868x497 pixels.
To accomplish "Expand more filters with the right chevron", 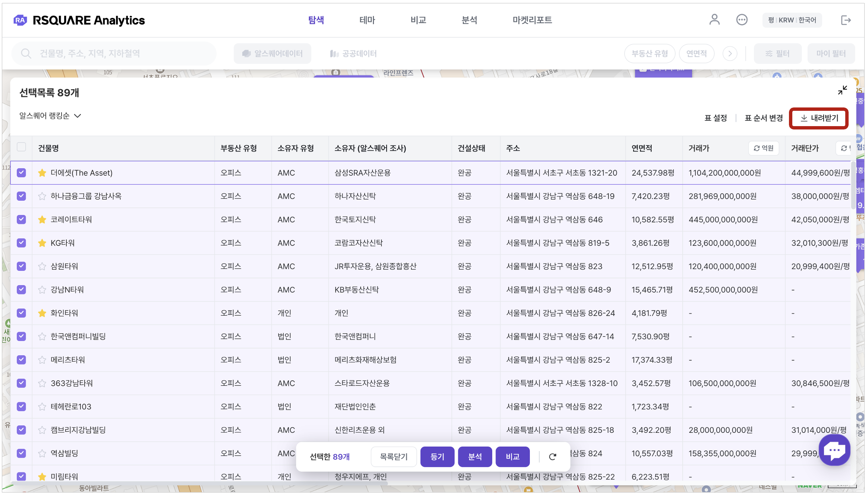I will 730,54.
